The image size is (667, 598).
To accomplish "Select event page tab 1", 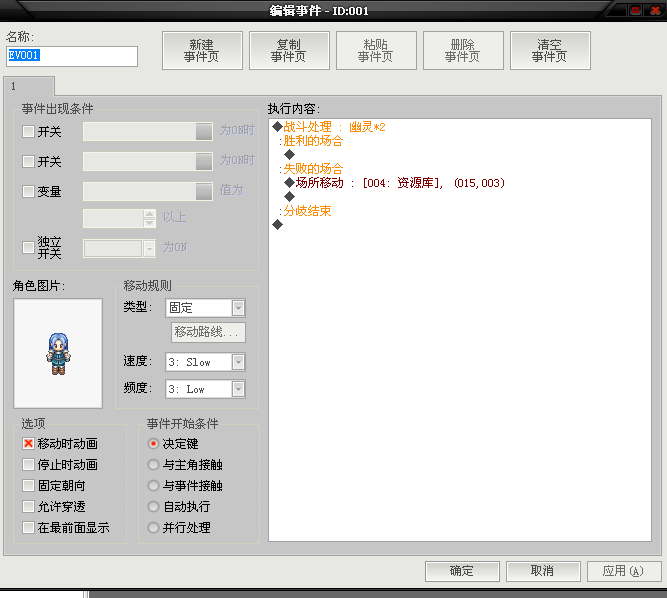I will [29, 86].
